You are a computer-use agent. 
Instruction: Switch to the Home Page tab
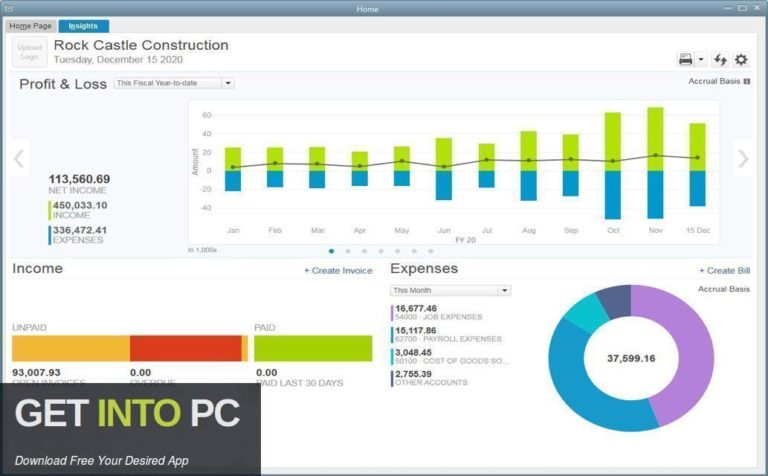click(x=30, y=26)
